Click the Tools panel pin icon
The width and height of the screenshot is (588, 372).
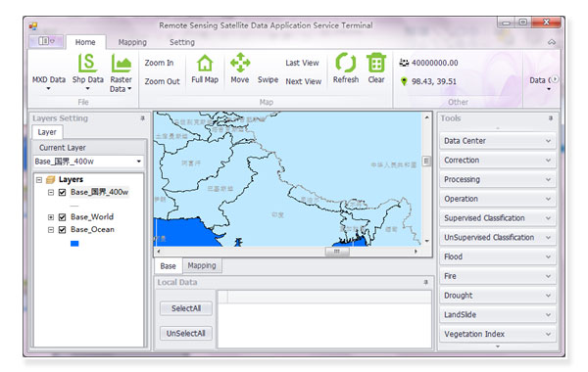(x=551, y=118)
